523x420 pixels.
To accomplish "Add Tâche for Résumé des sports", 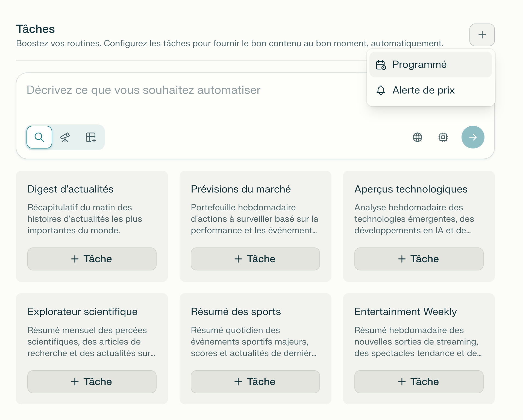I will (255, 382).
